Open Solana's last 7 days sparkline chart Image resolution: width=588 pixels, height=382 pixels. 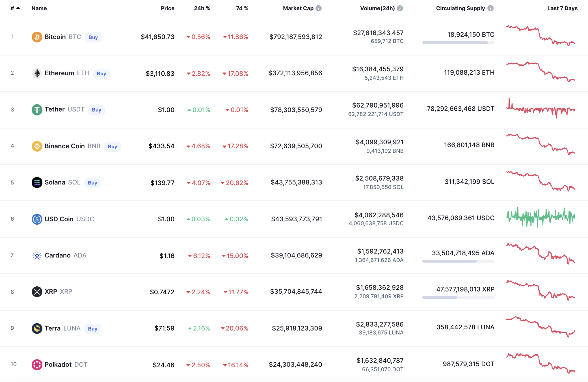coord(541,181)
